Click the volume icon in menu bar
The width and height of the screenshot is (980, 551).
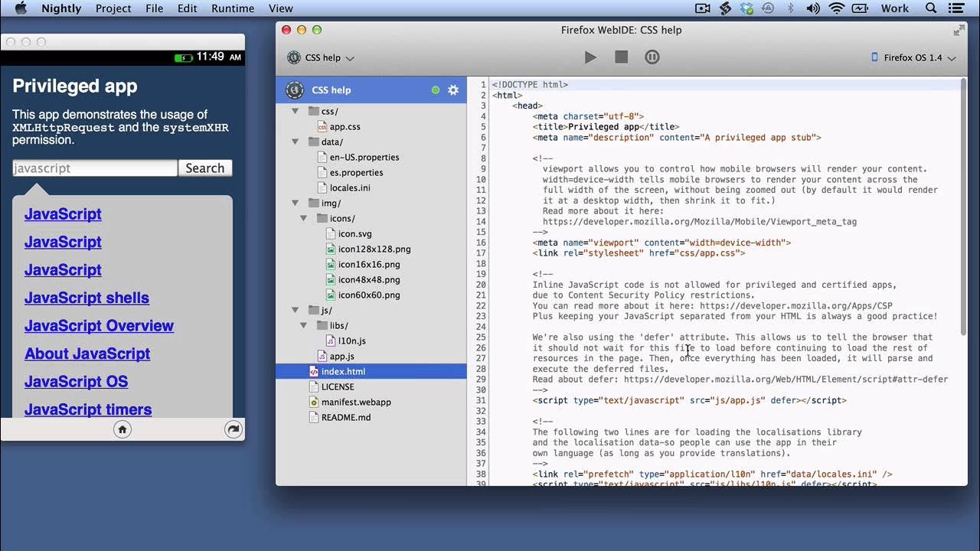pos(813,8)
